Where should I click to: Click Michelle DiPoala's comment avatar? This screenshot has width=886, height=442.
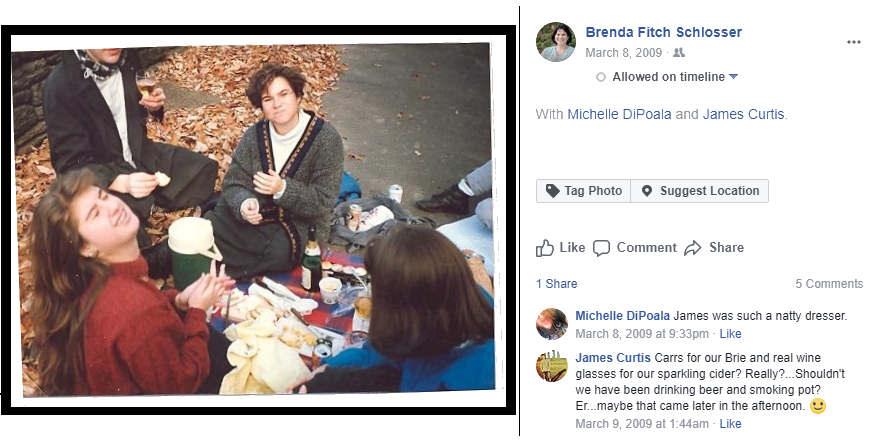(552, 324)
